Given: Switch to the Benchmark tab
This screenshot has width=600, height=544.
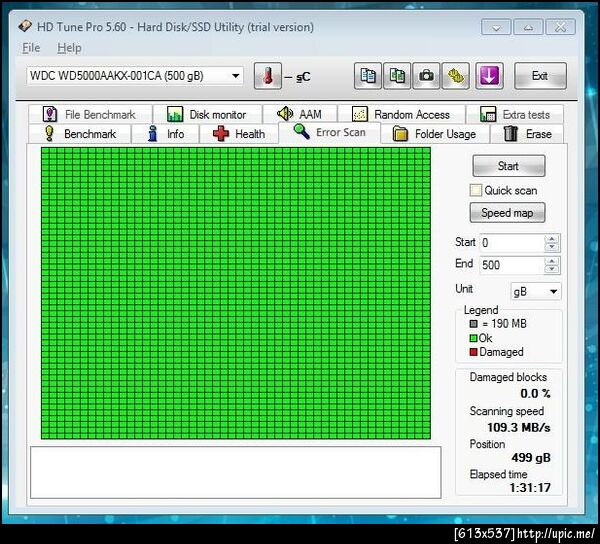Looking at the screenshot, I should click(80, 134).
